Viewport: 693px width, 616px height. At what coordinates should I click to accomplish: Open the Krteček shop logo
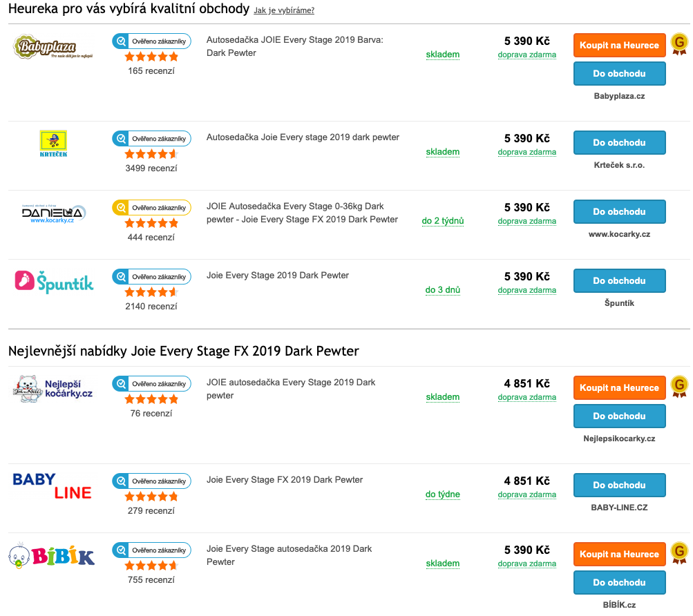point(53,144)
